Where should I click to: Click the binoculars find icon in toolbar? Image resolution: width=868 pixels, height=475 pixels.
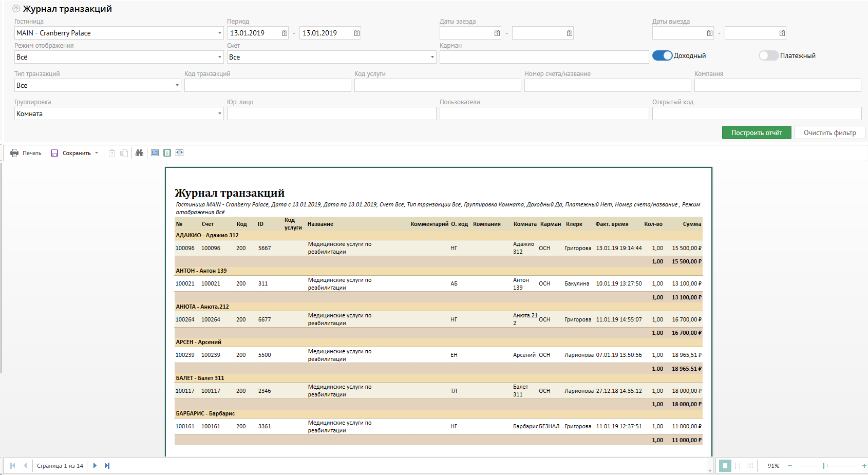[139, 153]
